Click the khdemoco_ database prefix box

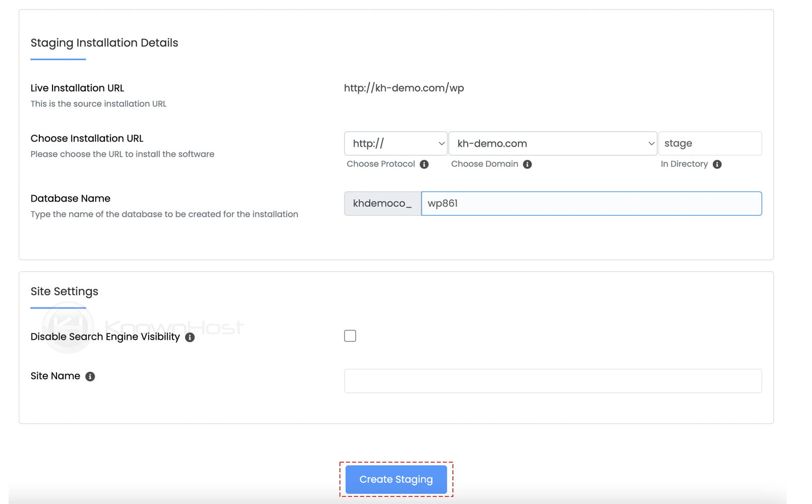(x=382, y=203)
